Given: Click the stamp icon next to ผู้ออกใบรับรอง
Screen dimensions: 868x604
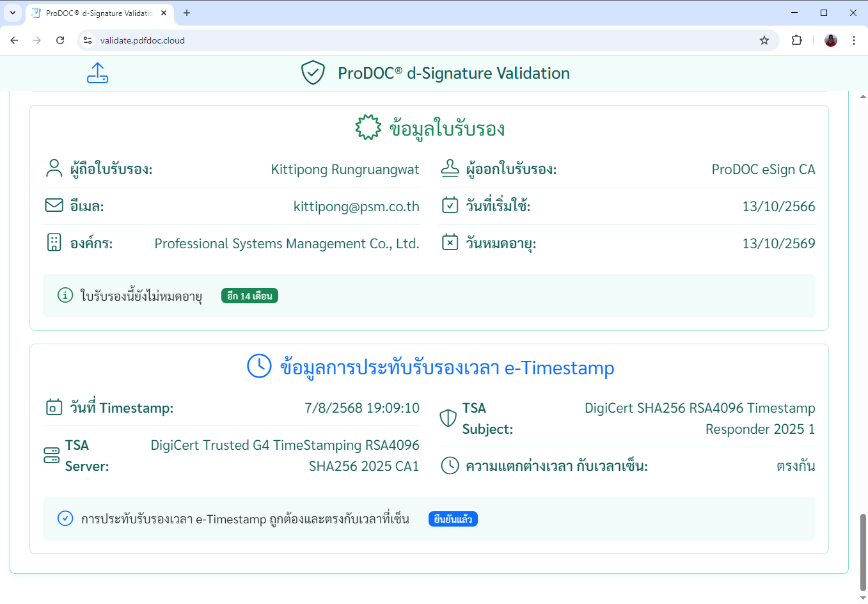Looking at the screenshot, I should tap(450, 168).
